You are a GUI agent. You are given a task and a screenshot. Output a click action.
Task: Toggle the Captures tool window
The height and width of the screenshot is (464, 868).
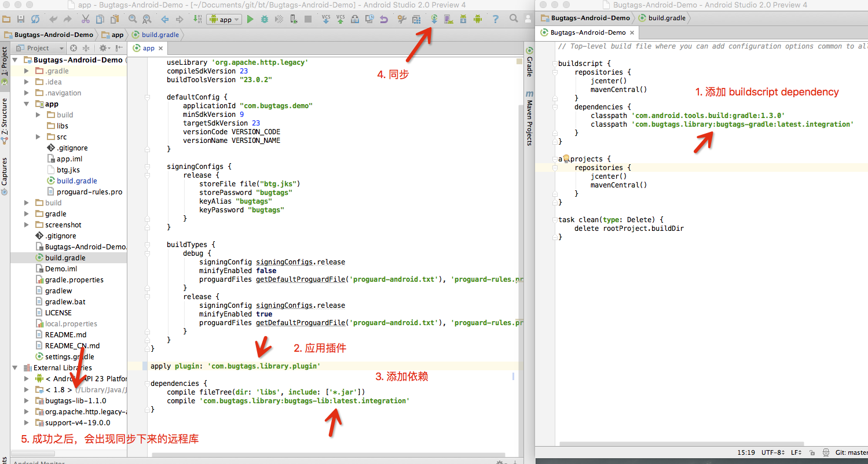click(x=5, y=175)
